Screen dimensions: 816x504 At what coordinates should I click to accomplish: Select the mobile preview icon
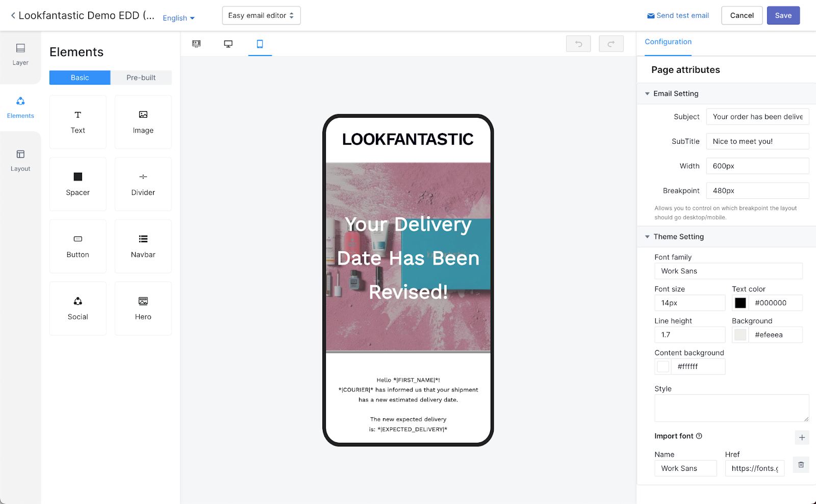pos(260,44)
